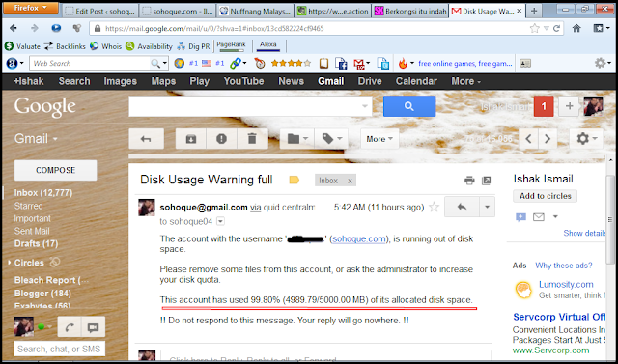Delete the email with the trash icon
Viewport: 618px width, 364px height.
(x=252, y=139)
